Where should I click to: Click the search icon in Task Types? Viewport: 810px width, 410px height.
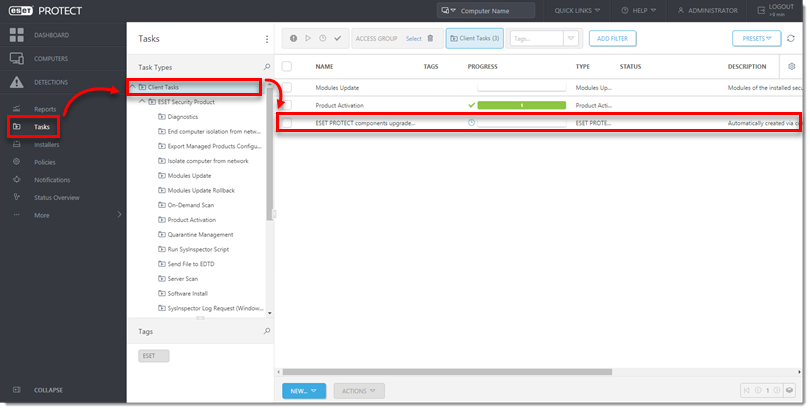266,66
